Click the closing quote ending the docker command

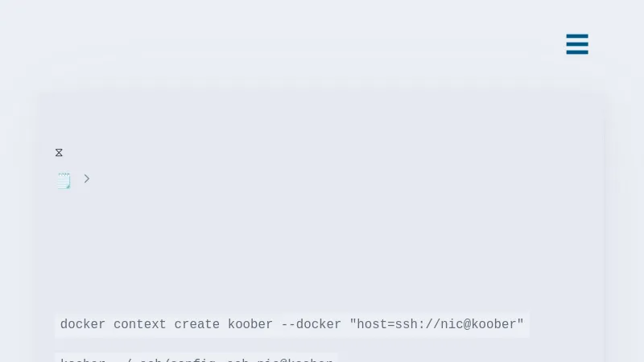point(521,323)
